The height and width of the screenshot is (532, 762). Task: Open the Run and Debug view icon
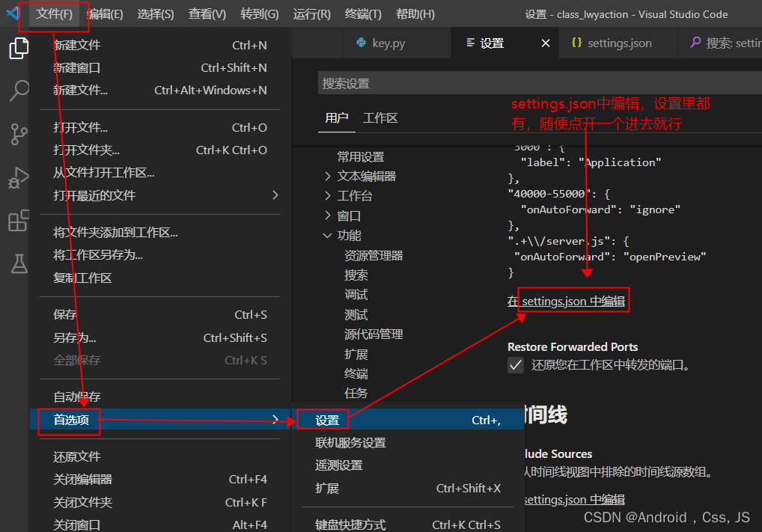tap(19, 178)
